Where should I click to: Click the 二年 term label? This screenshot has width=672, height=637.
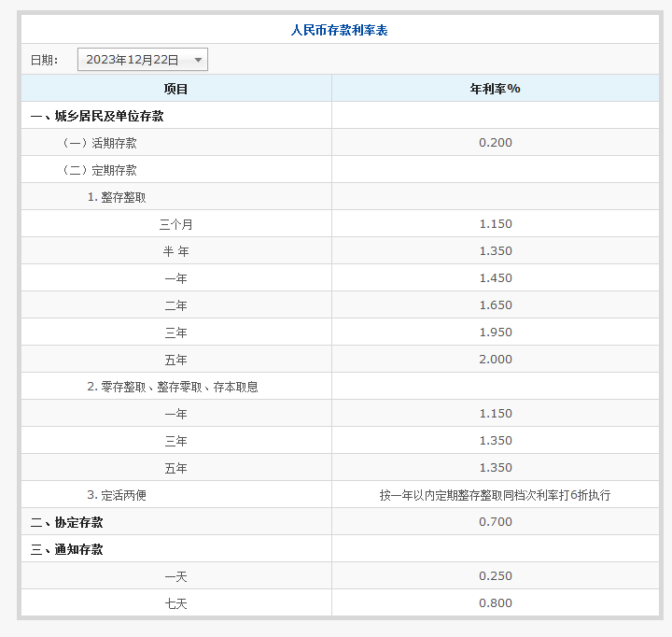click(175, 305)
